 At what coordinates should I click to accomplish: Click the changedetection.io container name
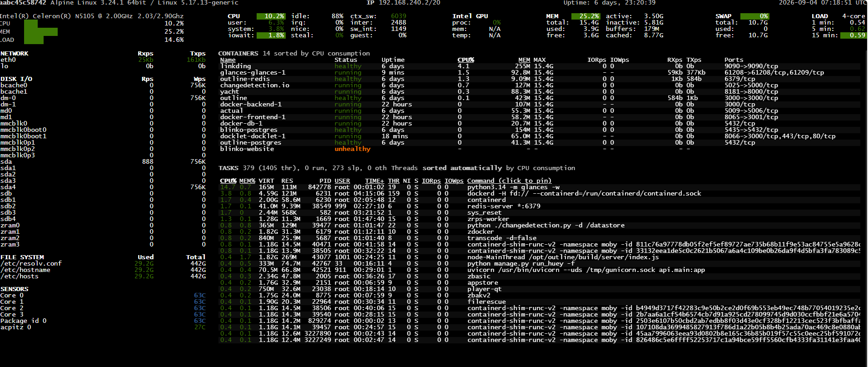(x=255, y=85)
